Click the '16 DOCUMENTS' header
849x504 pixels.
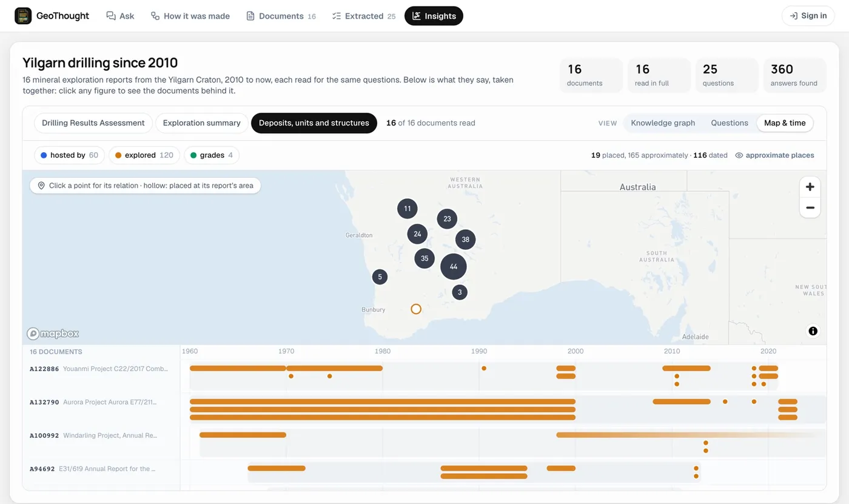[56, 352]
